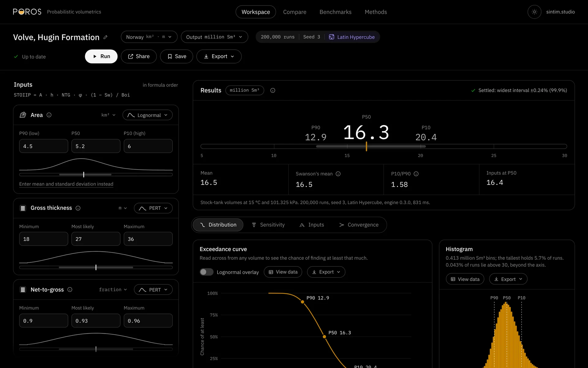Enable the Lognormal overlay switch

[206, 272]
